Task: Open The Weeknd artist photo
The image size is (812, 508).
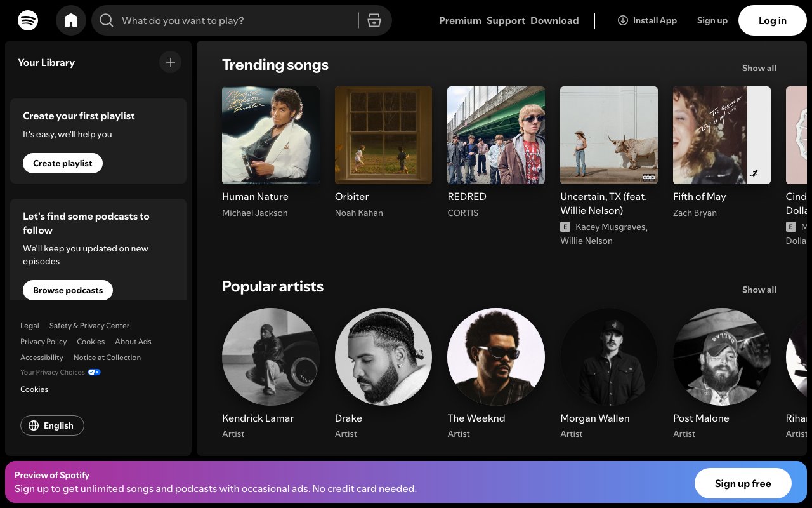Action: click(x=496, y=357)
